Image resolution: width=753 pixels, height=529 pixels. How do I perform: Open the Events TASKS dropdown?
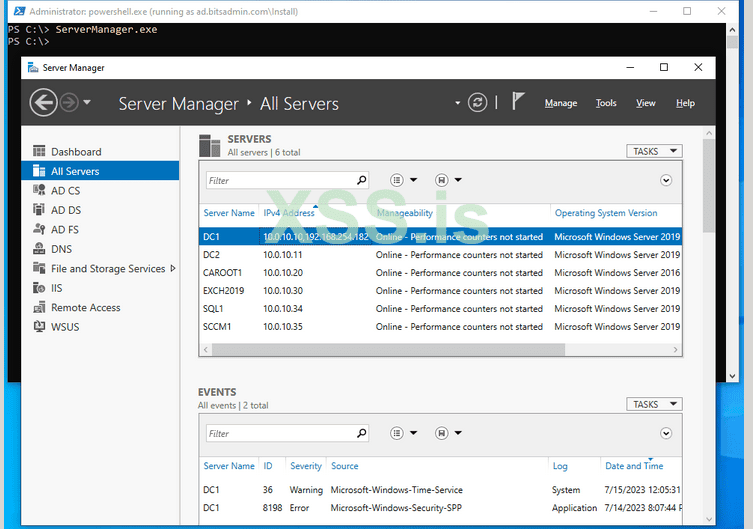point(654,404)
